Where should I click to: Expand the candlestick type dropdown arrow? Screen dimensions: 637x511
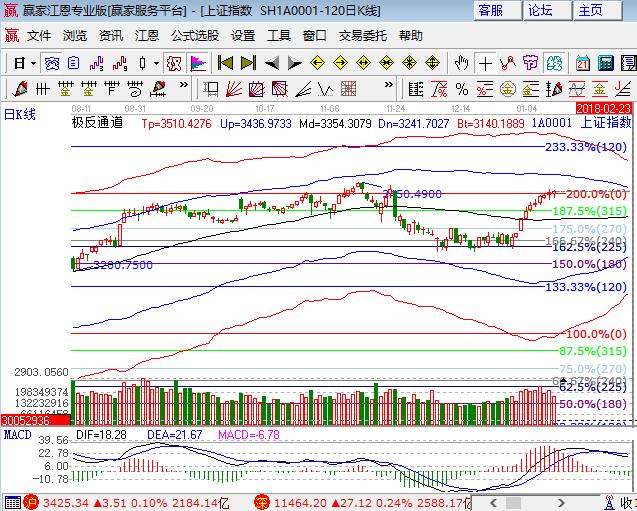157,63
